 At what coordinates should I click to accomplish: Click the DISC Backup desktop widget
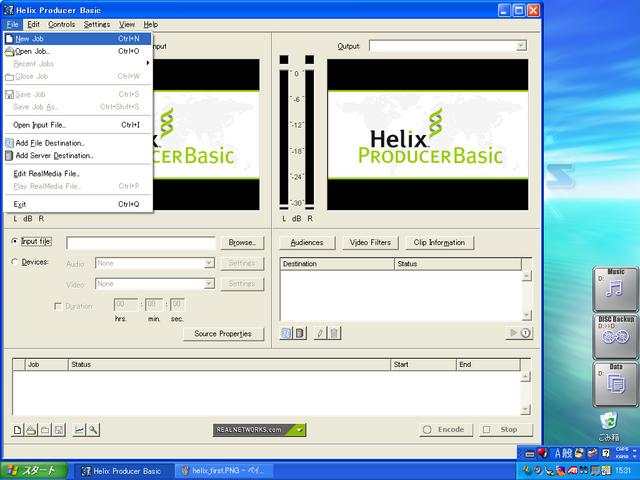[x=615, y=337]
